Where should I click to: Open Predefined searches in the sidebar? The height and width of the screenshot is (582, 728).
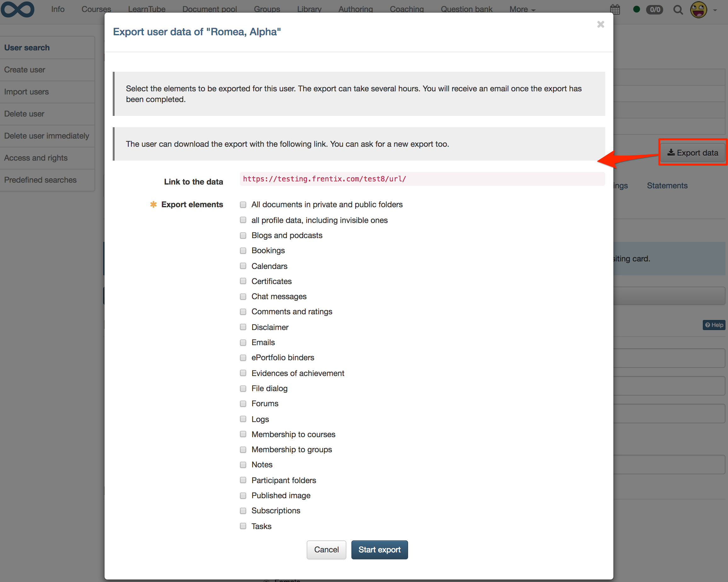tap(40, 180)
